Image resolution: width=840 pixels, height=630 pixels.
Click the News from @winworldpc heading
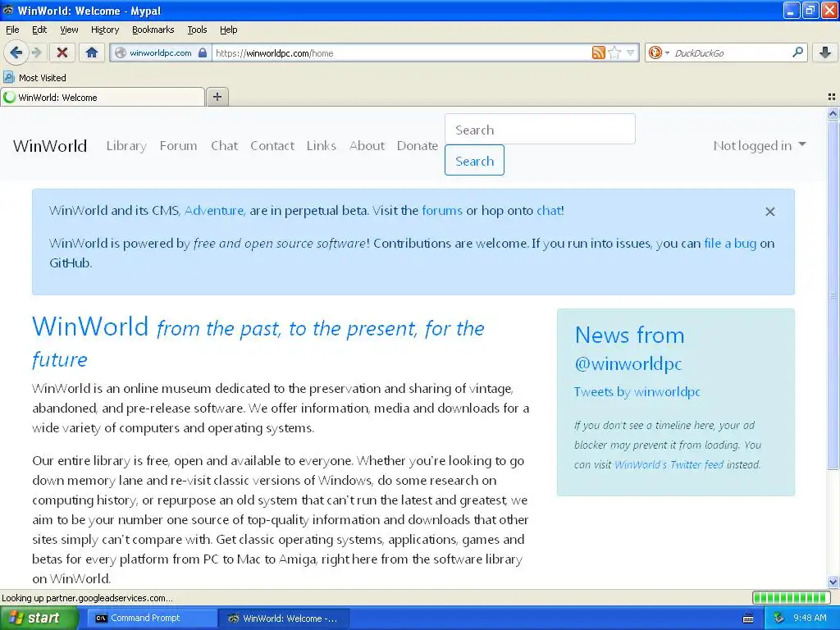click(630, 349)
